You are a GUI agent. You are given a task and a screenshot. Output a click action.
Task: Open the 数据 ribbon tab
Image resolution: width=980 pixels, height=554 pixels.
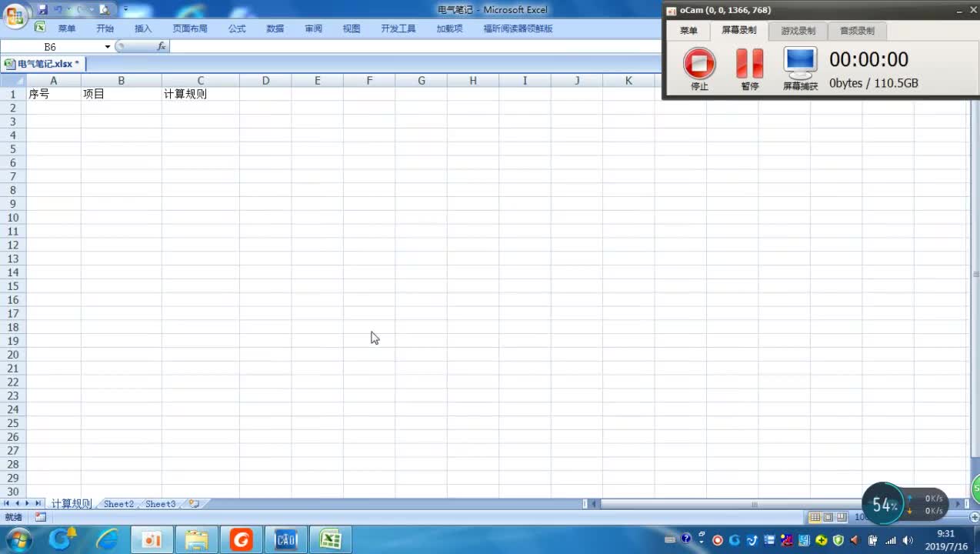click(275, 28)
